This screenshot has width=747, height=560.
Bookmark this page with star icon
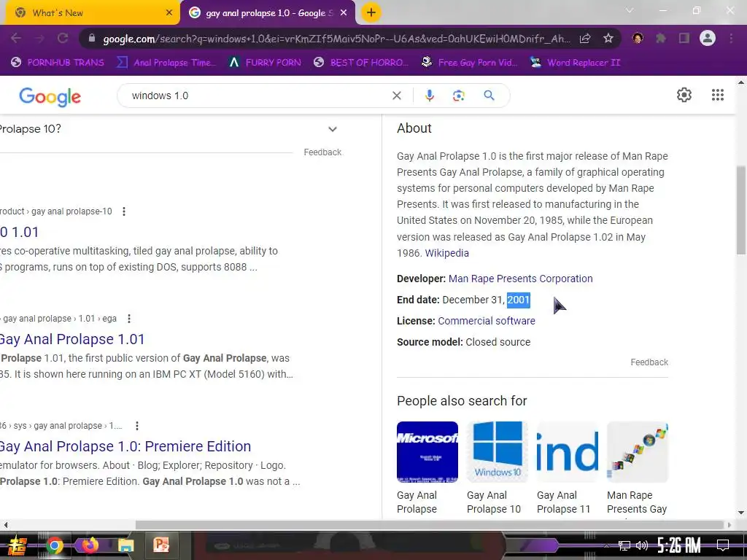coord(608,39)
